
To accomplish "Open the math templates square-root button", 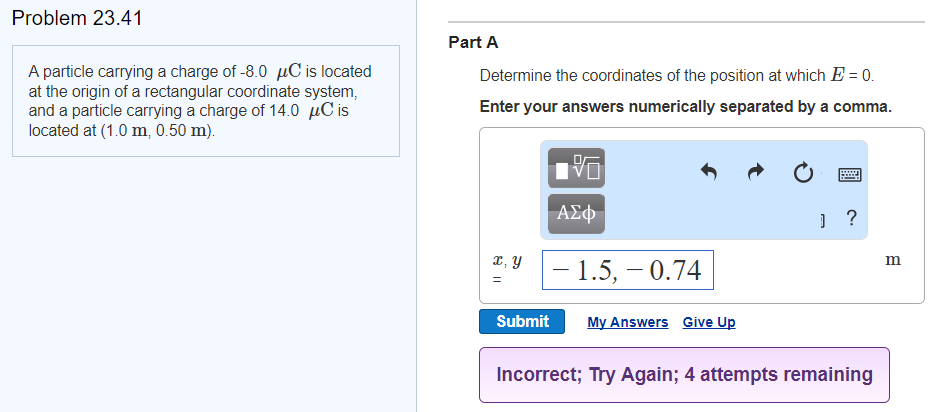I will tap(576, 168).
